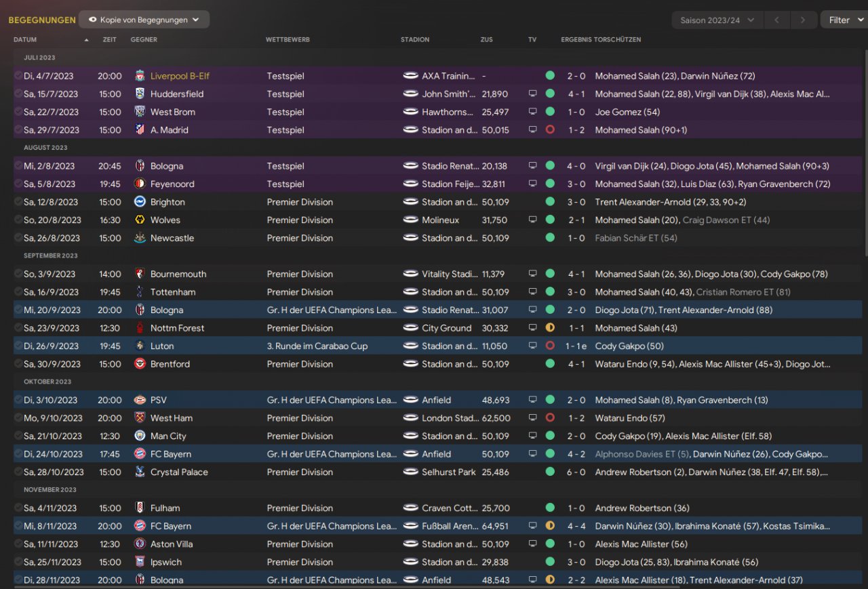Click the stadium icon beside Molineux

[410, 220]
